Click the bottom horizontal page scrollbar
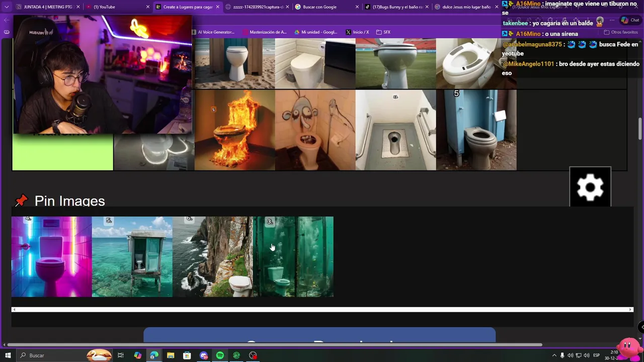Screen dimensions: 644x362 coord(274,345)
